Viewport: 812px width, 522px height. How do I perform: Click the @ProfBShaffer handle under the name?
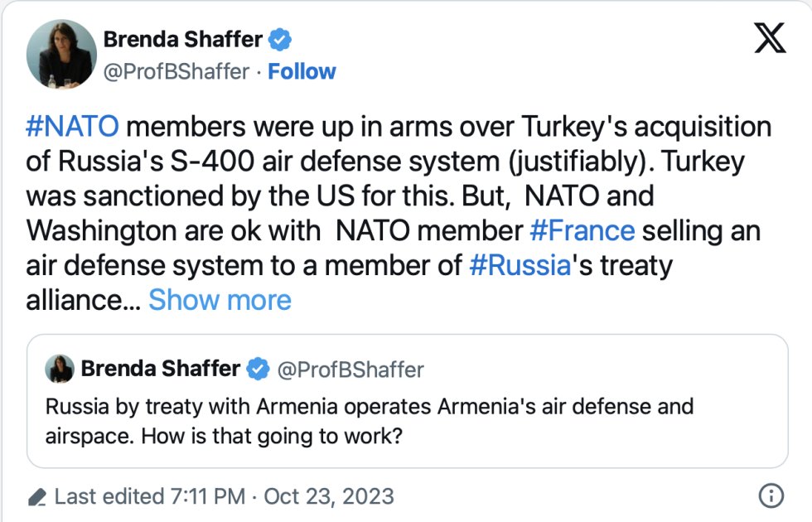point(176,71)
